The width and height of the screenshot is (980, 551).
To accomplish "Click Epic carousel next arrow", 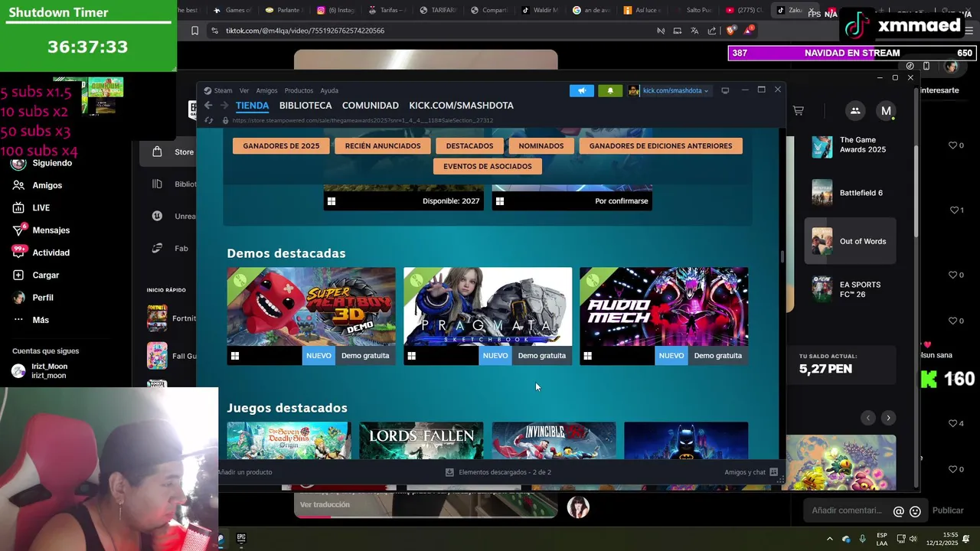I will click(x=888, y=418).
